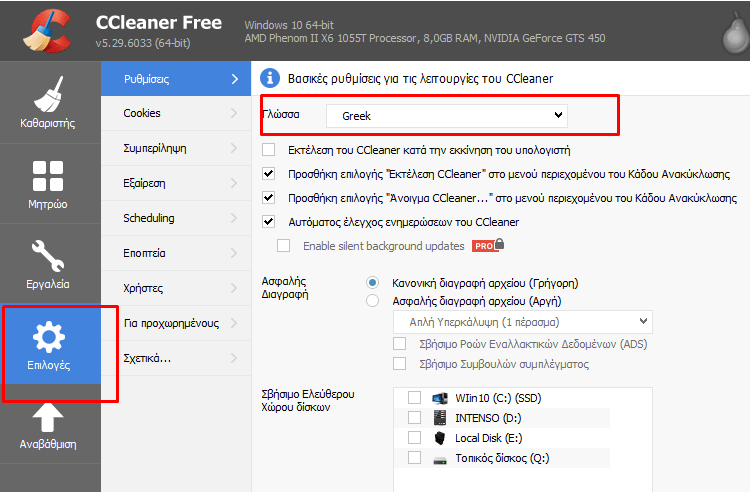This screenshot has height=492, width=750.
Task: Expand the Cookies chevron arrow
Action: pos(234,113)
